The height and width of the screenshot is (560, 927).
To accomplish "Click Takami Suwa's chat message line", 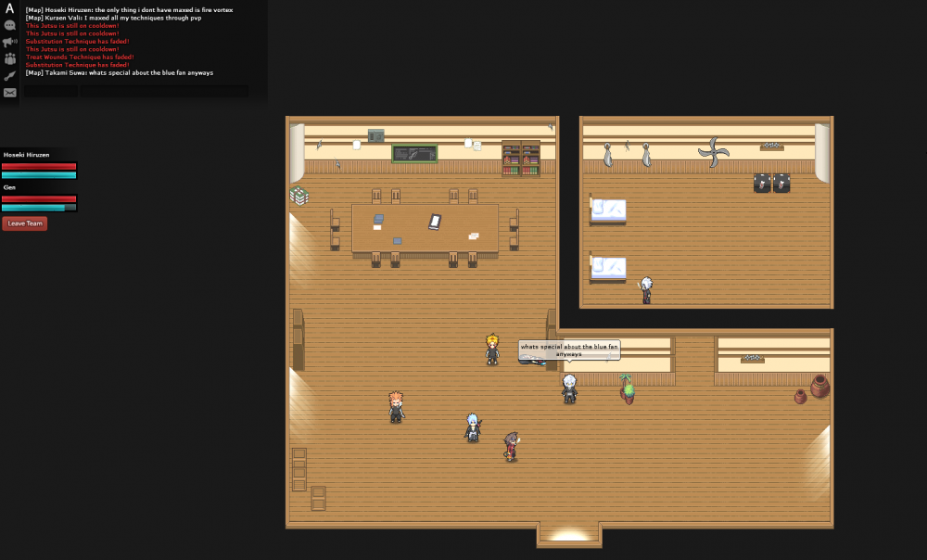I will pos(120,72).
